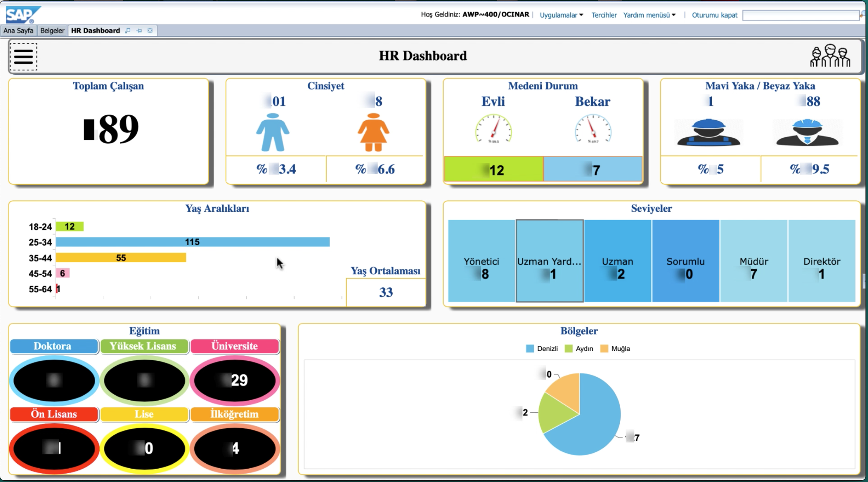
Task: Click the Yüksek Lisans label button
Action: point(144,346)
